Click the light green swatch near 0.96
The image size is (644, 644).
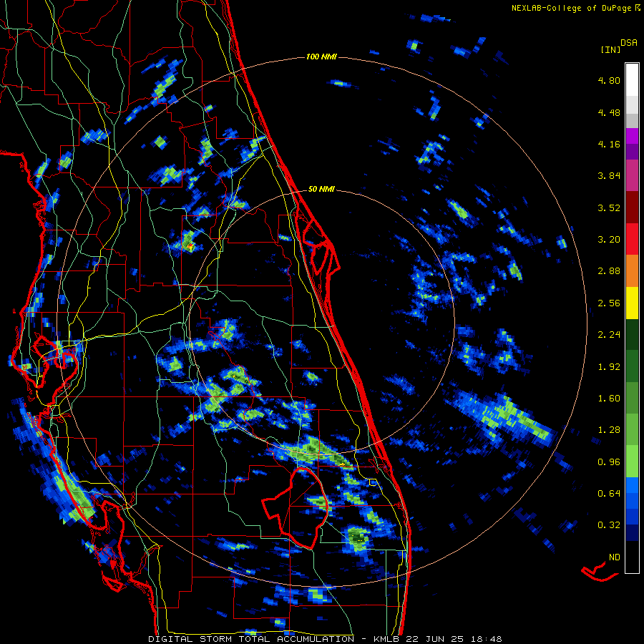[x=632, y=462]
